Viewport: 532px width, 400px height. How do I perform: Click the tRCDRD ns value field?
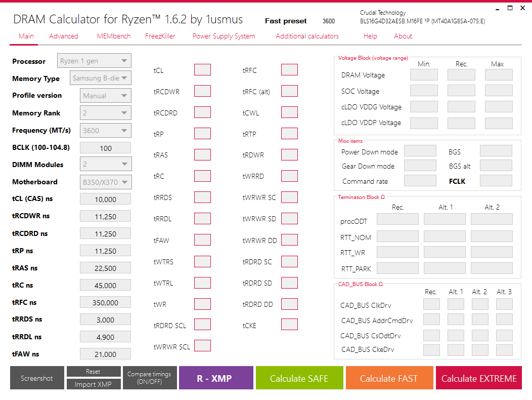point(106,233)
